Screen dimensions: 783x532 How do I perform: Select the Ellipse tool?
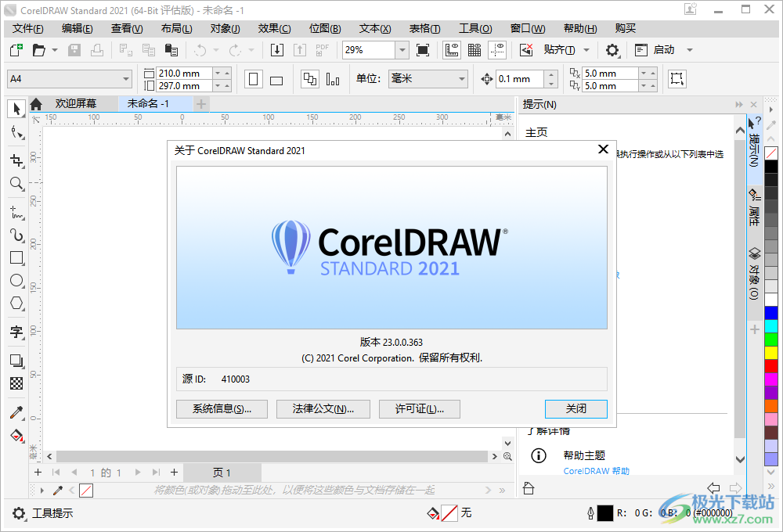click(x=16, y=281)
